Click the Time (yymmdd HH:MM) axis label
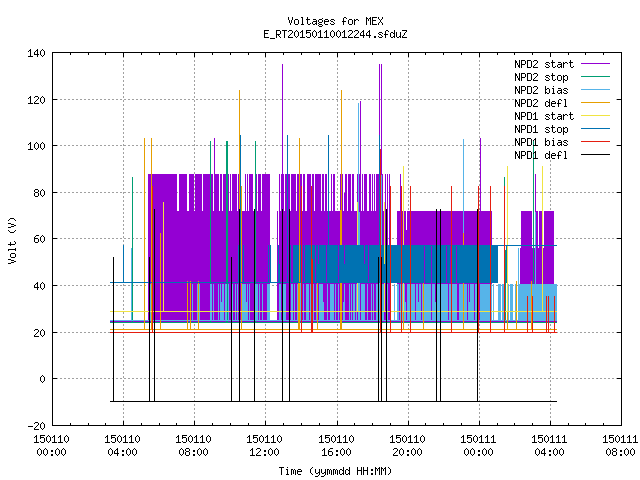The height and width of the screenshot is (480, 640). 335,471
